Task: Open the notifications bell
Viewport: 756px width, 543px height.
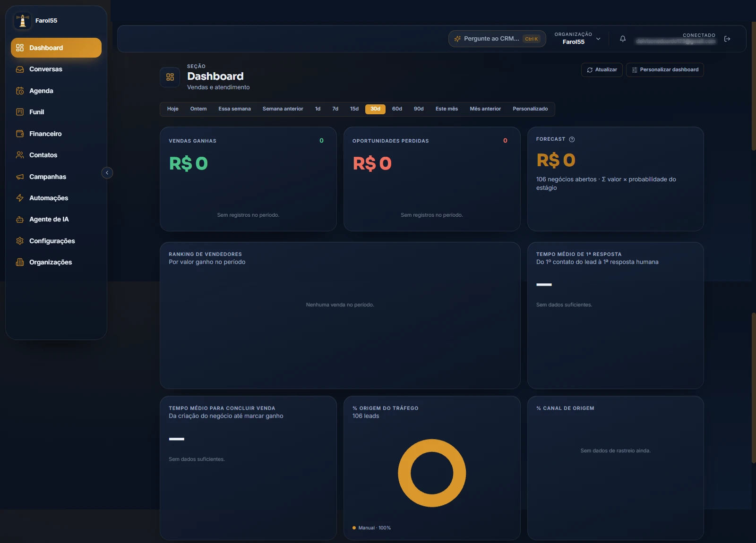Action: point(623,39)
